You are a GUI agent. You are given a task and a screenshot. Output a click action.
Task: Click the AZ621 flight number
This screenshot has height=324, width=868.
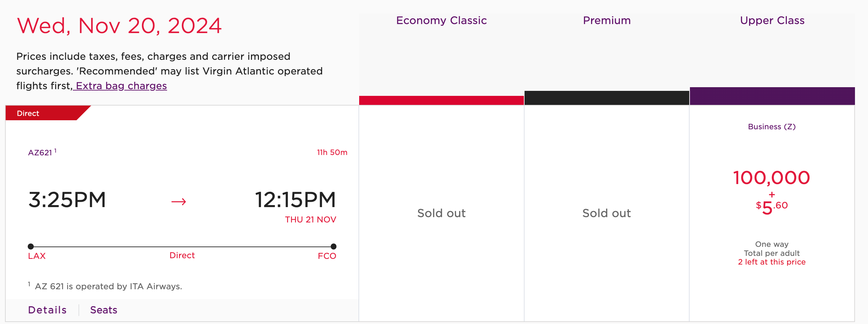(40, 153)
